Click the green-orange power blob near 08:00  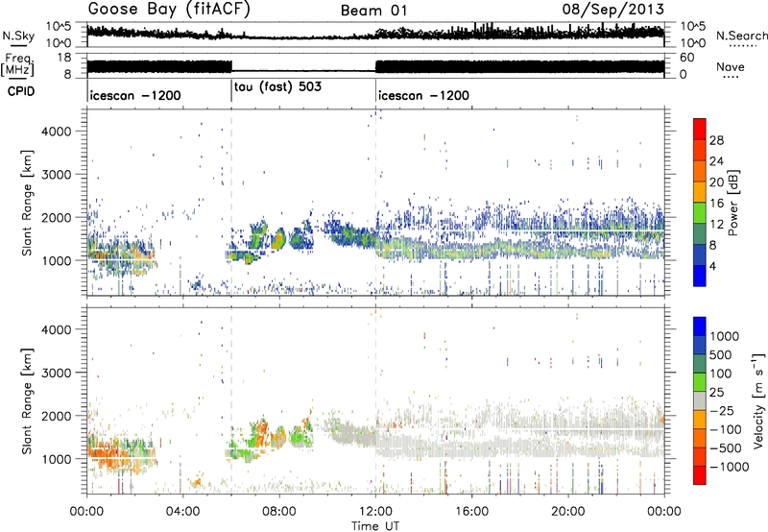pyautogui.click(x=278, y=239)
